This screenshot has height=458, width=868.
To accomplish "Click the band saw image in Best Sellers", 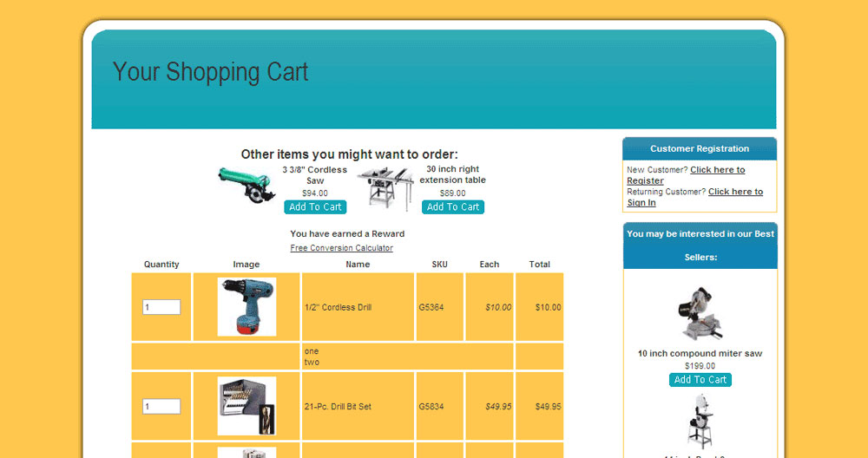I will click(700, 422).
